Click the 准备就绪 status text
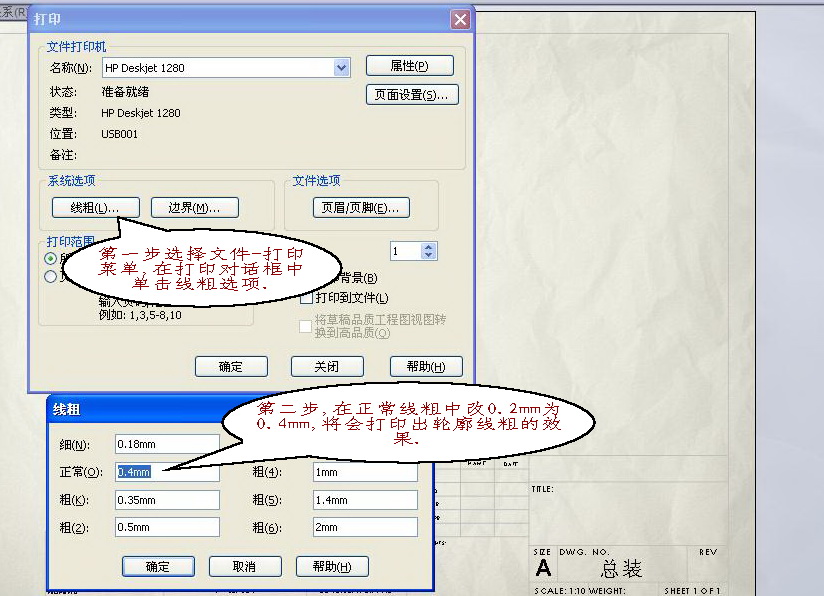Image resolution: width=824 pixels, height=596 pixels. click(125, 92)
